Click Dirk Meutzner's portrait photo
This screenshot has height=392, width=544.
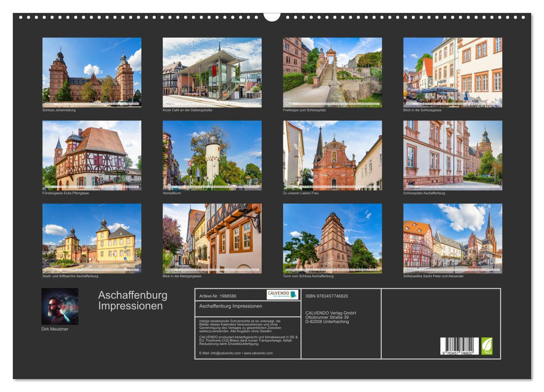pyautogui.click(x=60, y=306)
